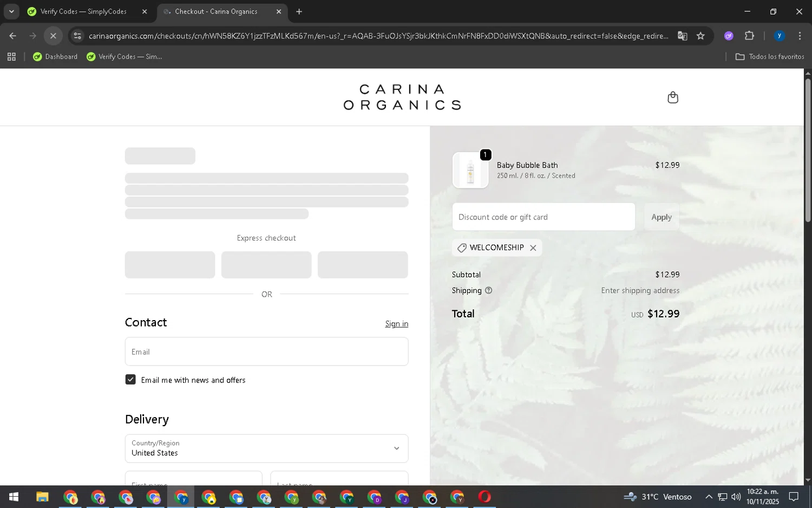This screenshot has height=508, width=812.
Task: Open the Chrome profile avatar
Action: tap(780, 36)
